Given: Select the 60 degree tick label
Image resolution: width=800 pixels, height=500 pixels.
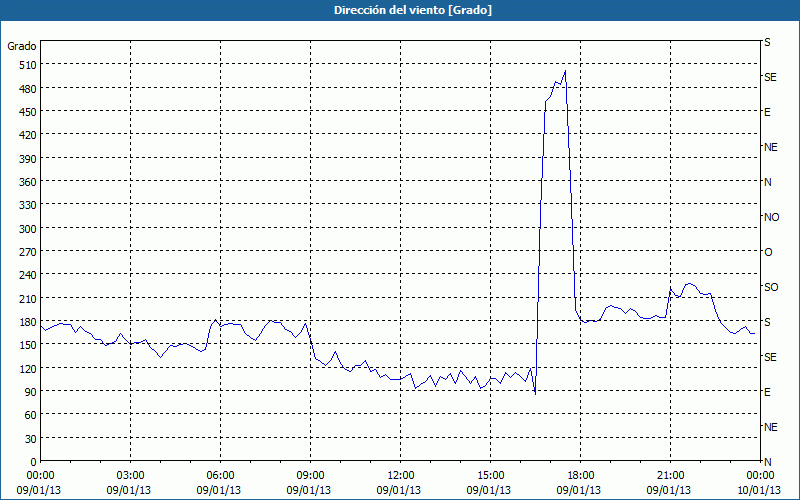Looking at the screenshot, I should coord(31,415).
